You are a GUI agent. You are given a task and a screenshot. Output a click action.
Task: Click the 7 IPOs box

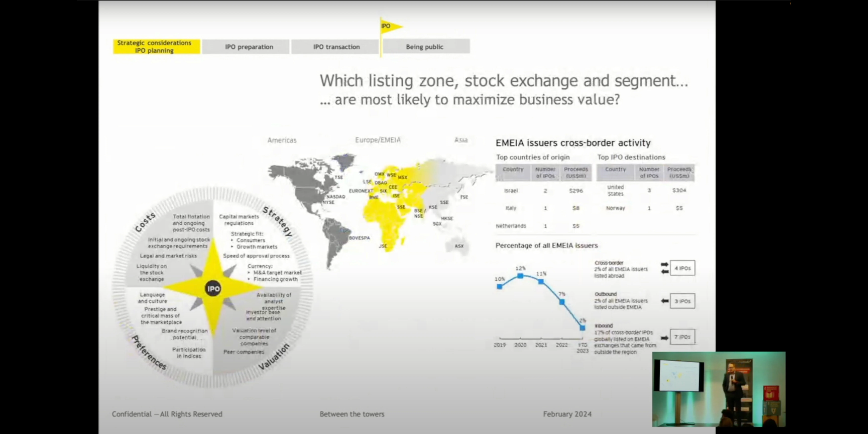(682, 337)
